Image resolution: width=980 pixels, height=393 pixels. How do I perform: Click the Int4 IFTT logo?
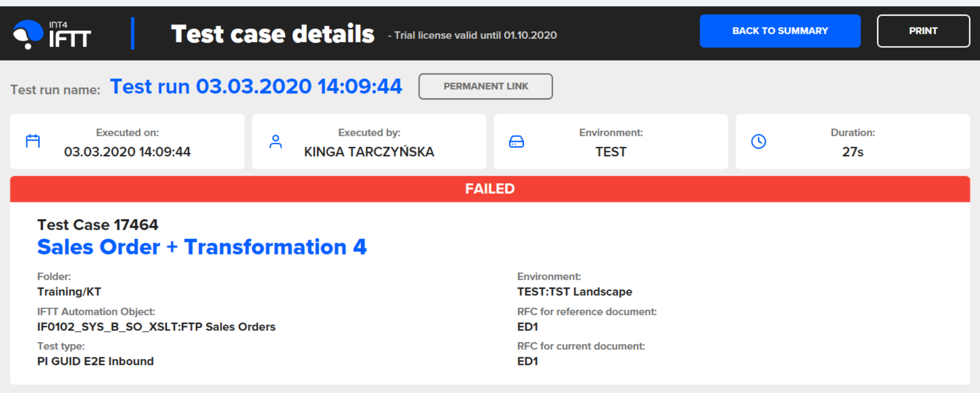(x=52, y=34)
